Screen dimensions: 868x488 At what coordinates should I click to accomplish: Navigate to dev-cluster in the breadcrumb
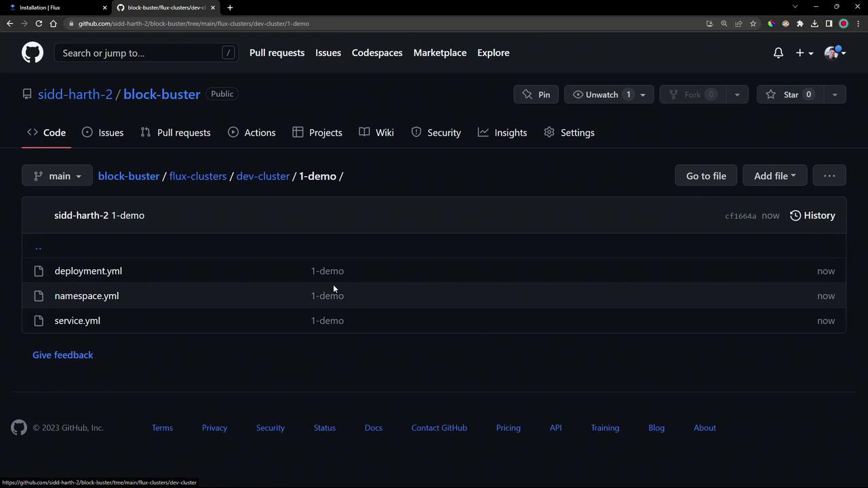263,176
